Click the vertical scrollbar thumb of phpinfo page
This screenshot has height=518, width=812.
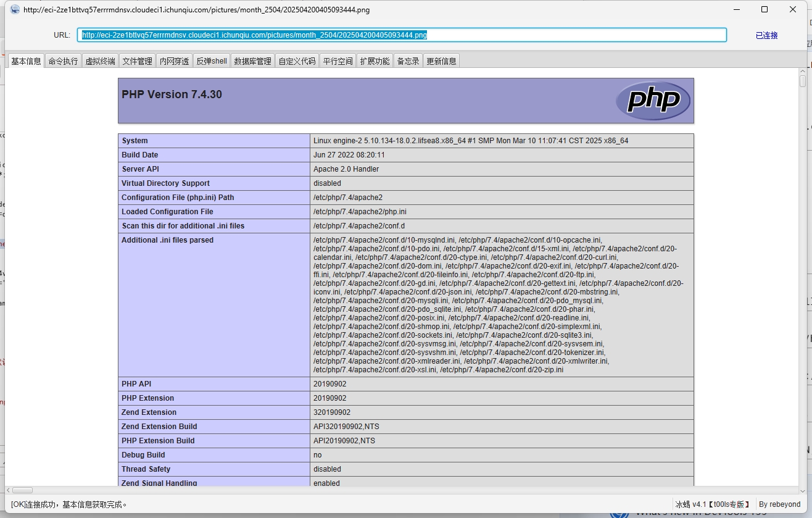pyautogui.click(x=803, y=81)
